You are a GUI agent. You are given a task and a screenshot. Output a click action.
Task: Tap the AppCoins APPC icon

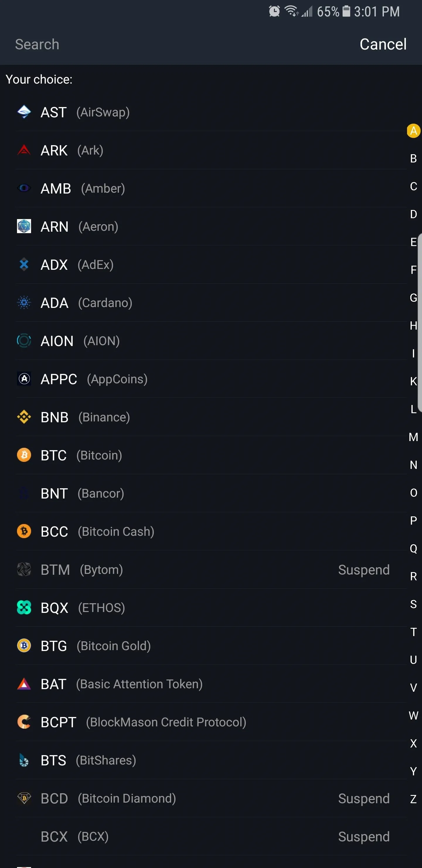(x=24, y=379)
